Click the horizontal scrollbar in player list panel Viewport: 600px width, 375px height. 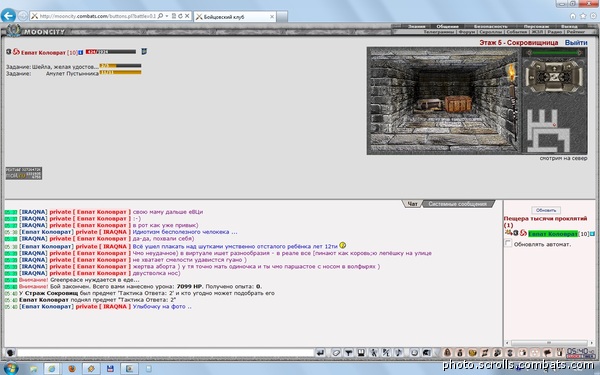coord(549,342)
